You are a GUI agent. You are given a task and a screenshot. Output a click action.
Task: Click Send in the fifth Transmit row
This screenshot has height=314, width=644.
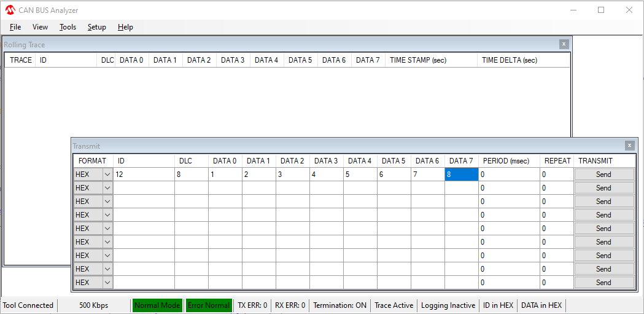pos(603,229)
